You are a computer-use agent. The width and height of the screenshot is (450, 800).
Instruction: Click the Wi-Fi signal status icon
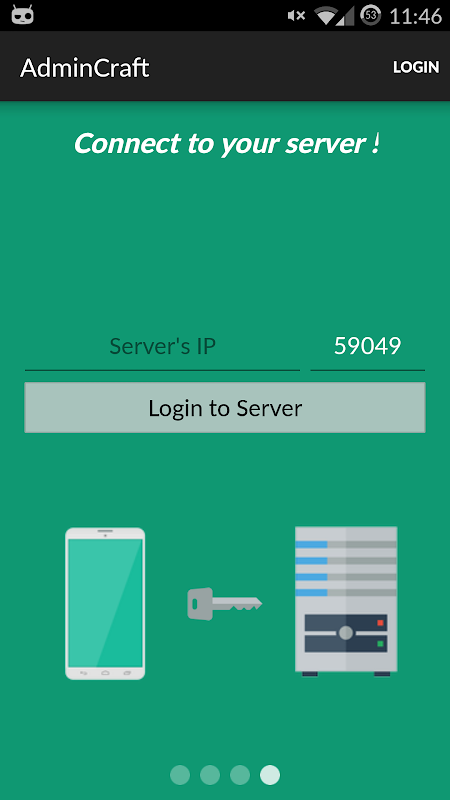[327, 16]
